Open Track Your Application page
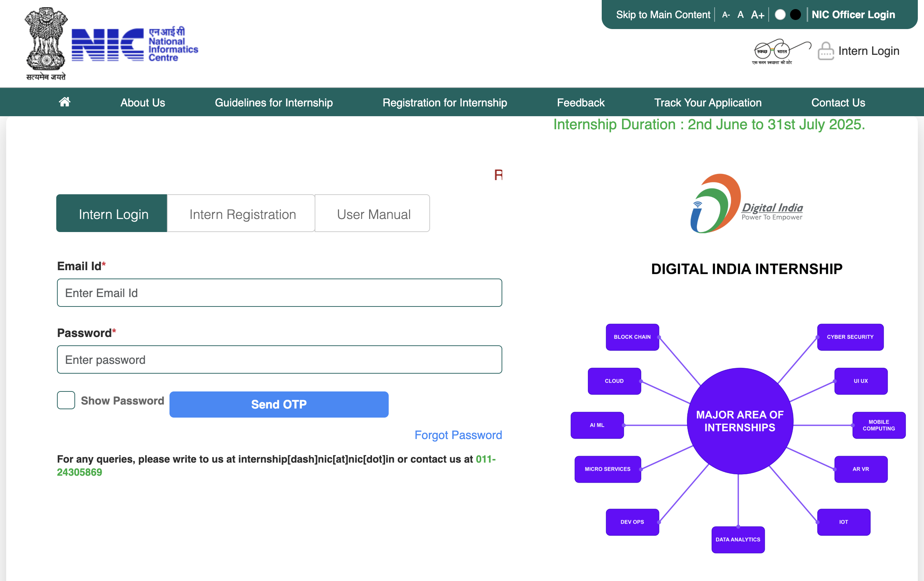Screen dimensions: 924x581 tap(708, 102)
